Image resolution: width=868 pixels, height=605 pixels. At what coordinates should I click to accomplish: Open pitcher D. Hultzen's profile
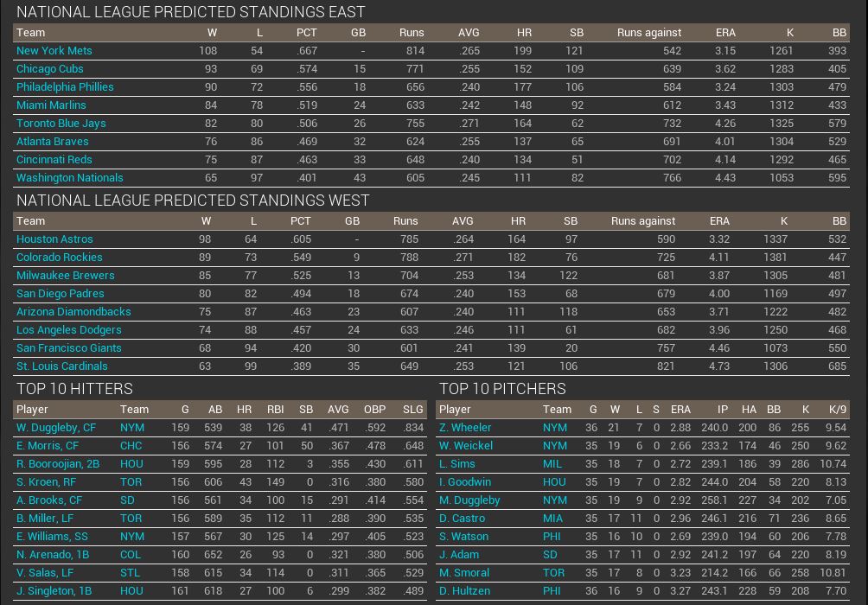point(464,591)
